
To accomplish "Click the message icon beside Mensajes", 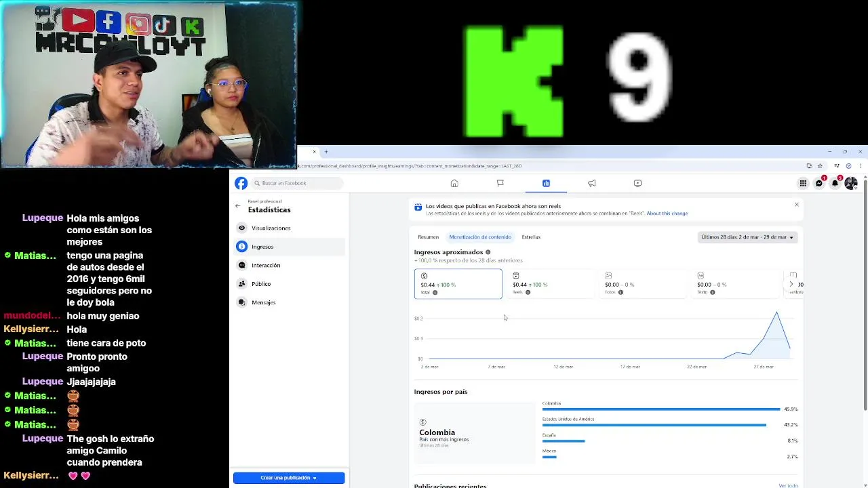I will point(241,302).
